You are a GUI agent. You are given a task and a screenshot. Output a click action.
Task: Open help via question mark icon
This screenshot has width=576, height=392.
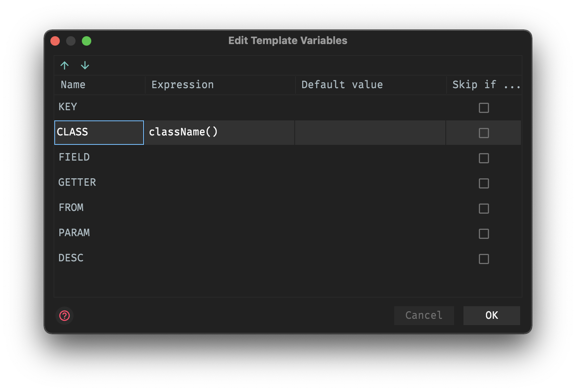[65, 316]
